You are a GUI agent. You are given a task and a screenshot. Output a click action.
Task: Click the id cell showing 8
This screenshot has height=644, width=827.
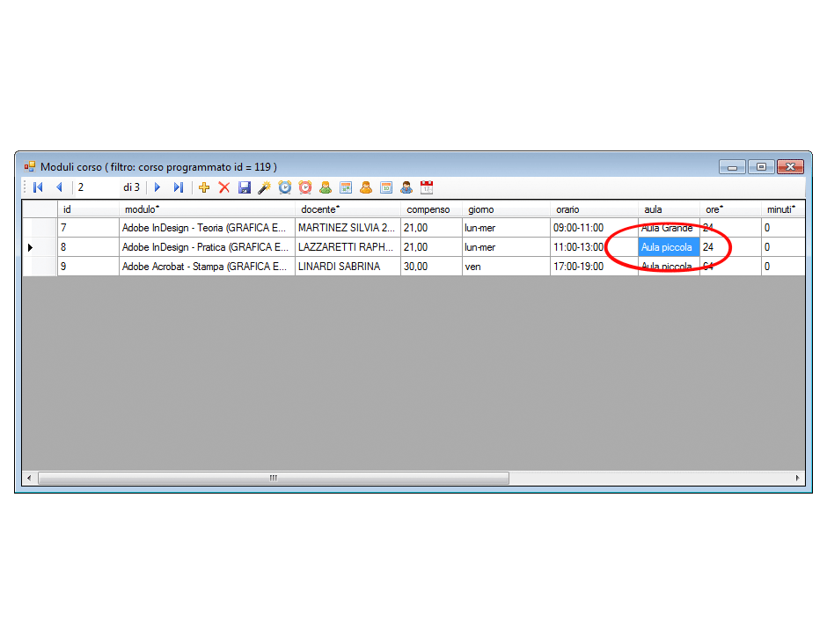click(88, 247)
